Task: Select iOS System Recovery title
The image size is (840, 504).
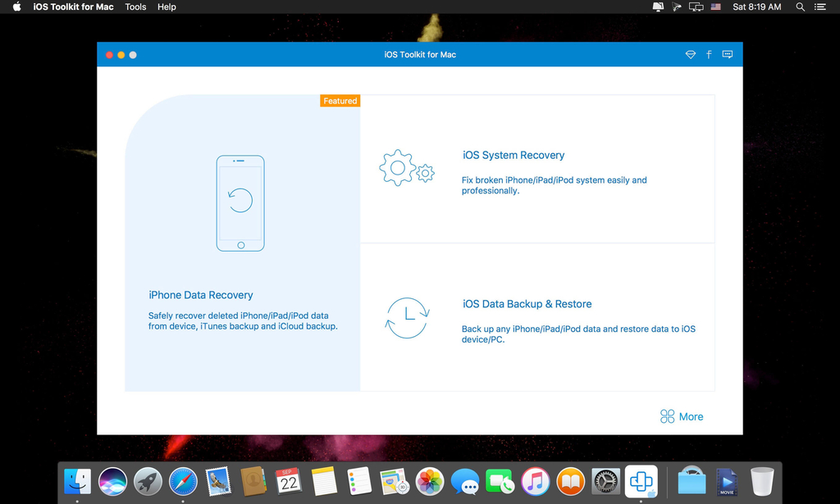Action: tap(514, 155)
